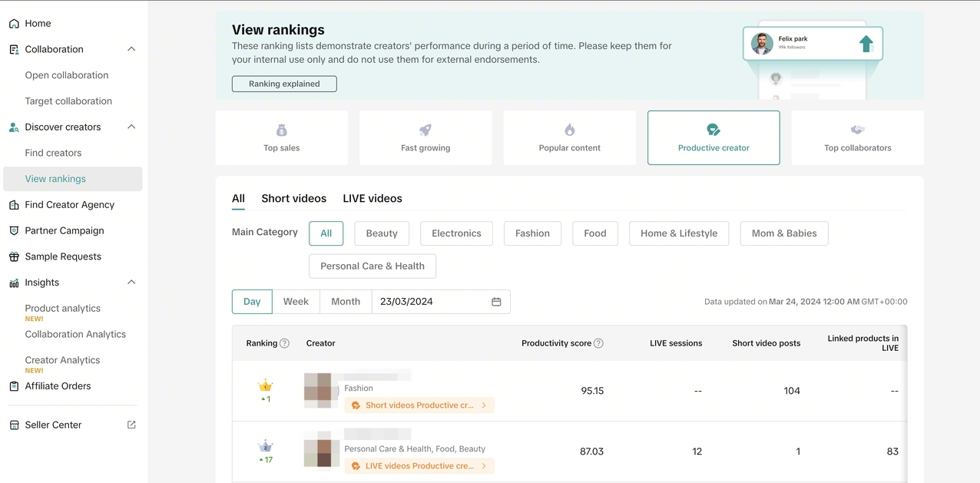Collapse the Insights sidebar section
Image resolution: width=980 pixels, height=483 pixels.
point(131,283)
